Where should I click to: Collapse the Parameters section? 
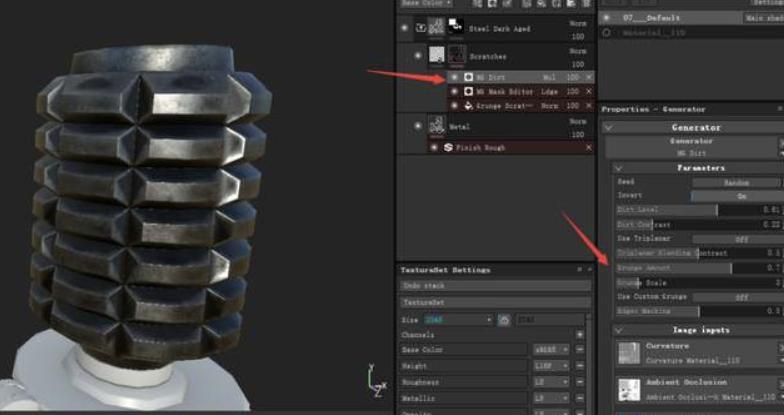point(618,168)
